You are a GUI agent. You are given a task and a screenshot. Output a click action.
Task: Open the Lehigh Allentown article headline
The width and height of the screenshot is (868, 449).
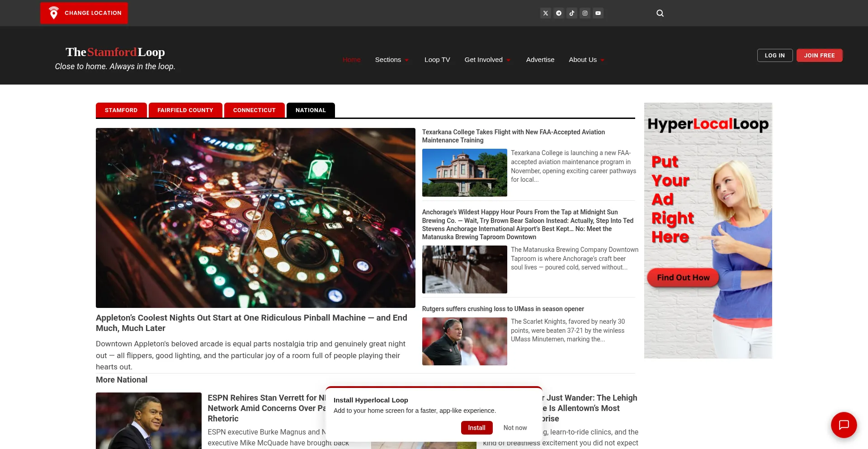tap(590, 408)
